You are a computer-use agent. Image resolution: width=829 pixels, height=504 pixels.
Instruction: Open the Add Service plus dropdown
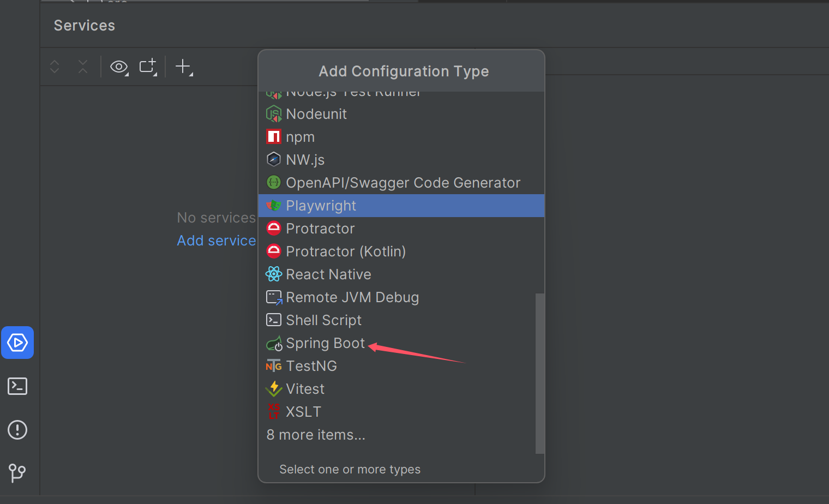coord(184,67)
